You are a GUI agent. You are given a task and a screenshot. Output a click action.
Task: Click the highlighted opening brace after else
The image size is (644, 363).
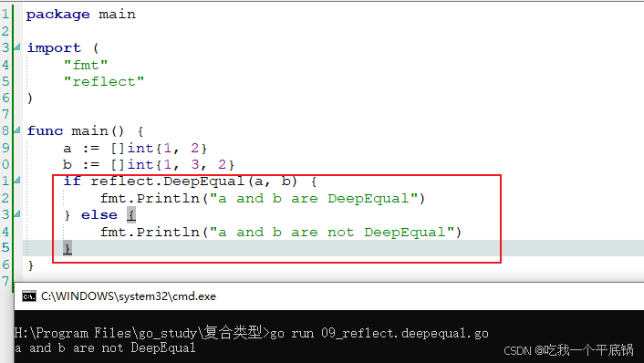(131, 214)
